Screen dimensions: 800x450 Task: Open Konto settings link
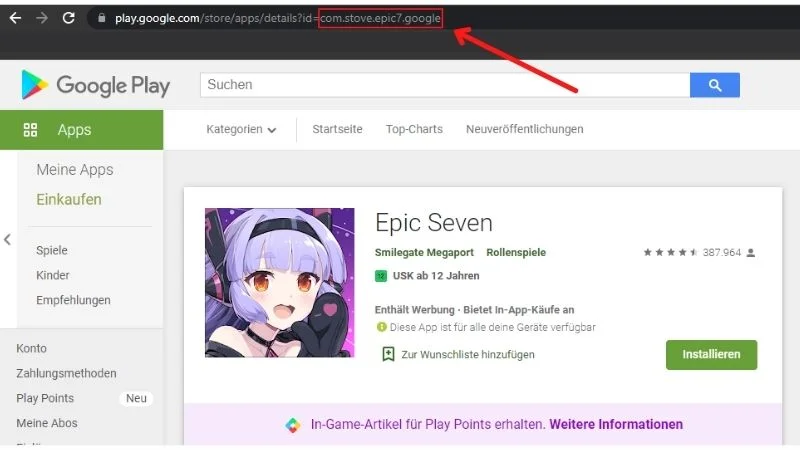(x=31, y=348)
